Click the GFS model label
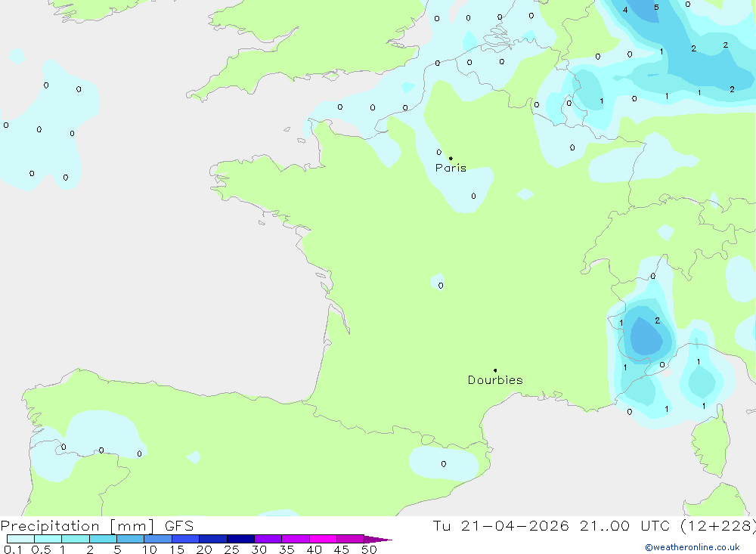Image resolution: width=756 pixels, height=554 pixels. (179, 525)
